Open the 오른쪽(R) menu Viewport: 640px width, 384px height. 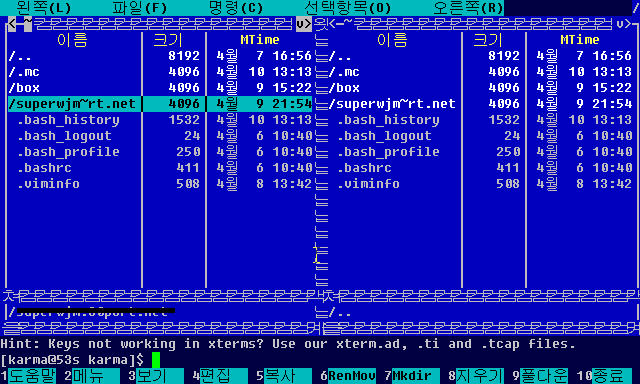point(468,8)
